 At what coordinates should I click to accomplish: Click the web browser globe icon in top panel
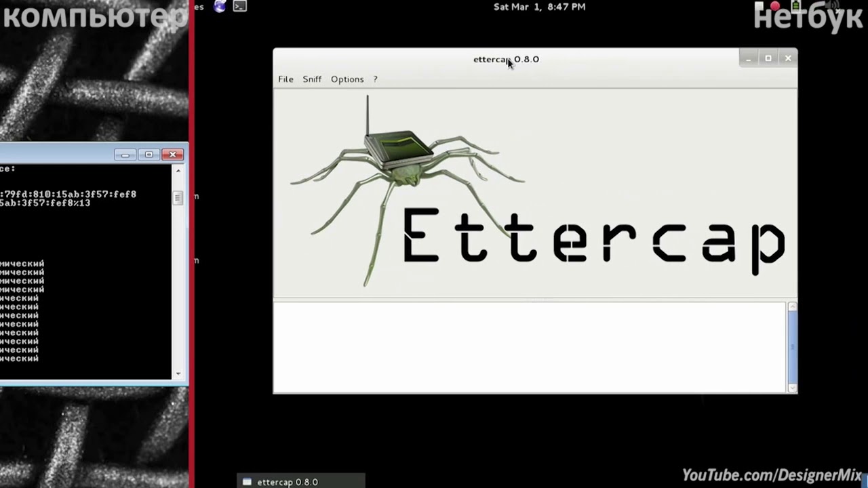(x=220, y=7)
